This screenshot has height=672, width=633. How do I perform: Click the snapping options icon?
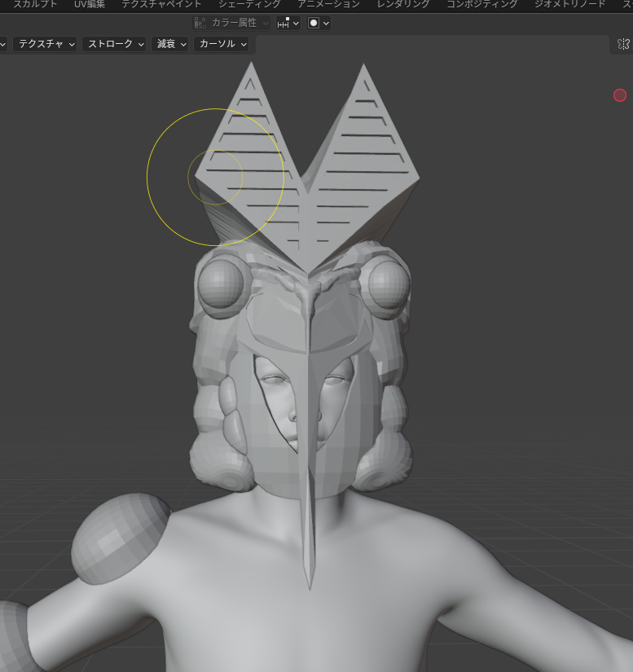point(288,23)
